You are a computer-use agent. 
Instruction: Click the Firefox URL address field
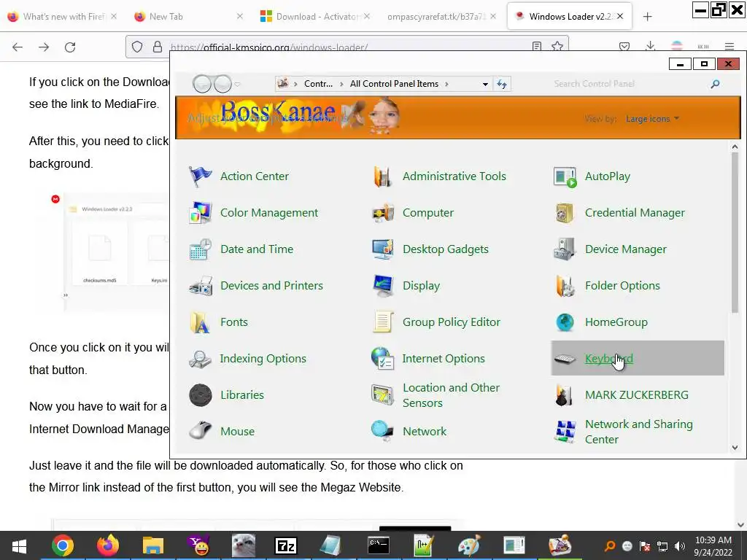348,47
